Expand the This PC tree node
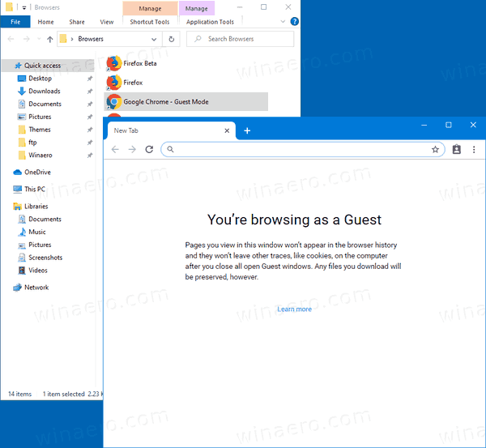This screenshot has height=448, width=486. pyautogui.click(x=6, y=189)
